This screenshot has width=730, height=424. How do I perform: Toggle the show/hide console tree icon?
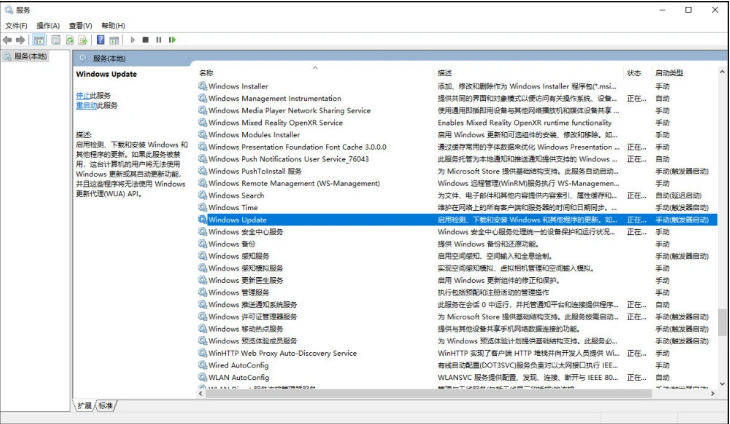tap(39, 40)
